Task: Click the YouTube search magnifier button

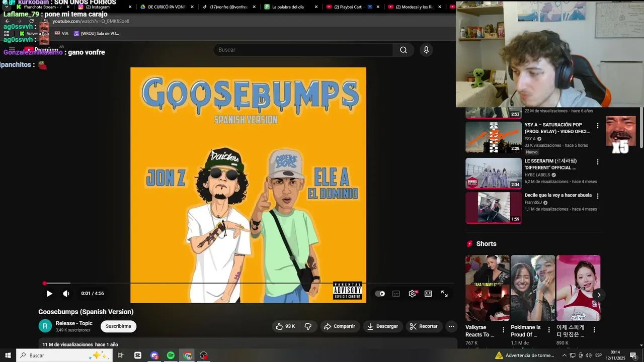Action: point(404,50)
